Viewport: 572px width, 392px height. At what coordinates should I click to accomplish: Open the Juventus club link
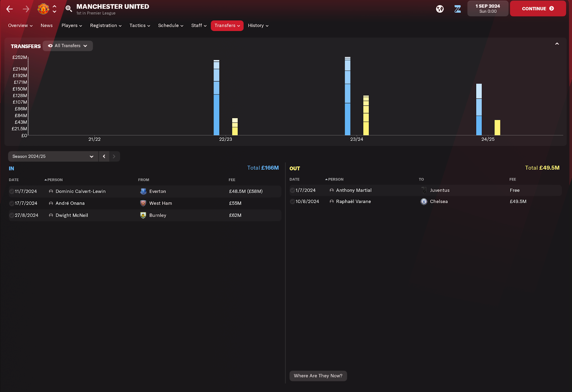point(440,190)
